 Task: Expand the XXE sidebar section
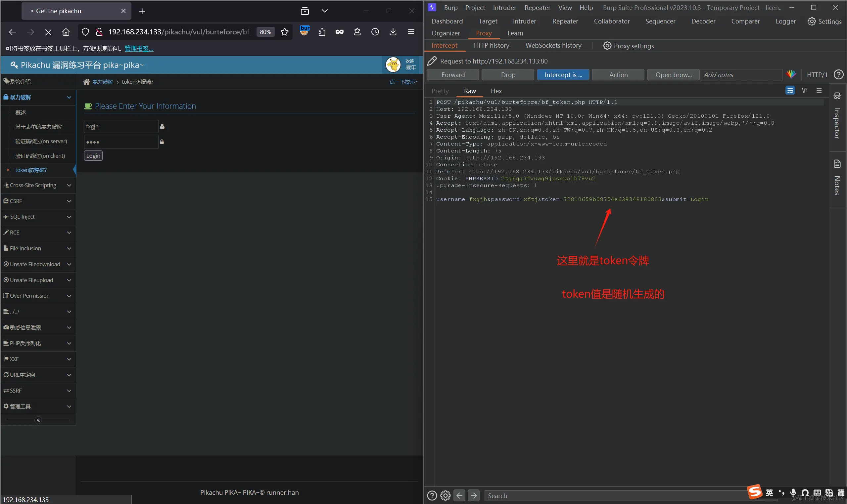coord(38,359)
